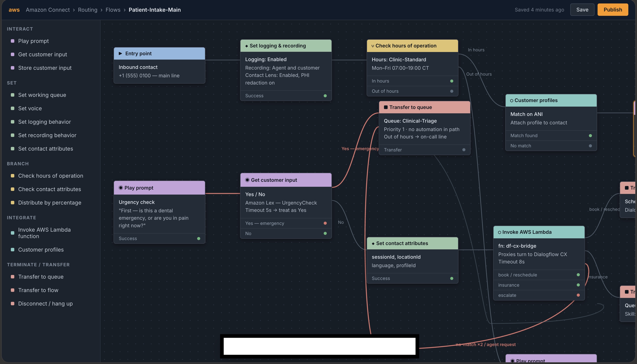
Task: Click the aws logo in the header
Action: pos(14,10)
